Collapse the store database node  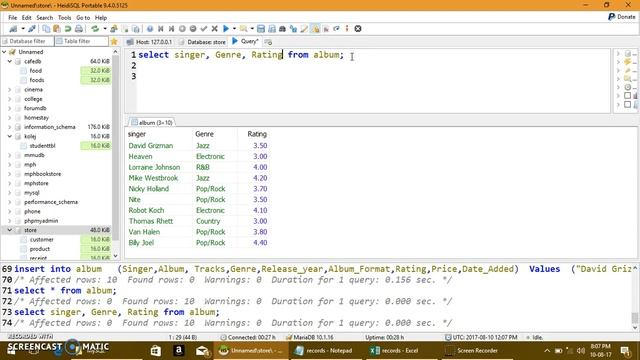click(10, 230)
